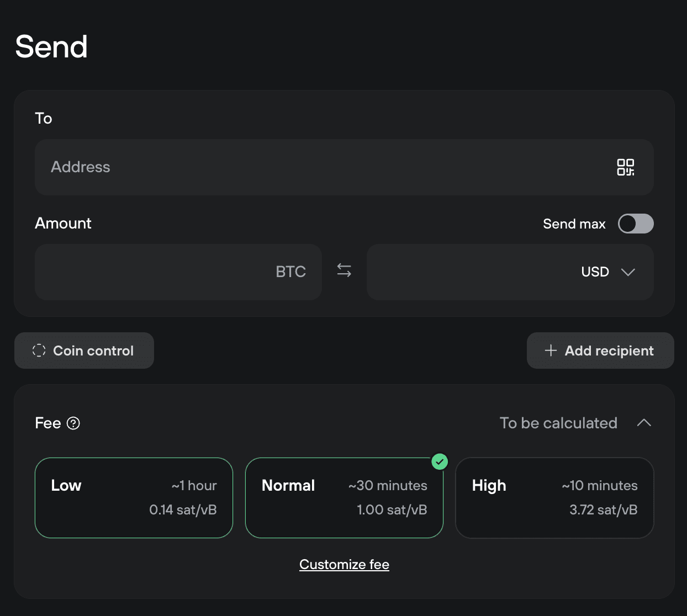Screen dimensions: 687x616
Task: Select the High fee option
Action: pyautogui.click(x=554, y=497)
